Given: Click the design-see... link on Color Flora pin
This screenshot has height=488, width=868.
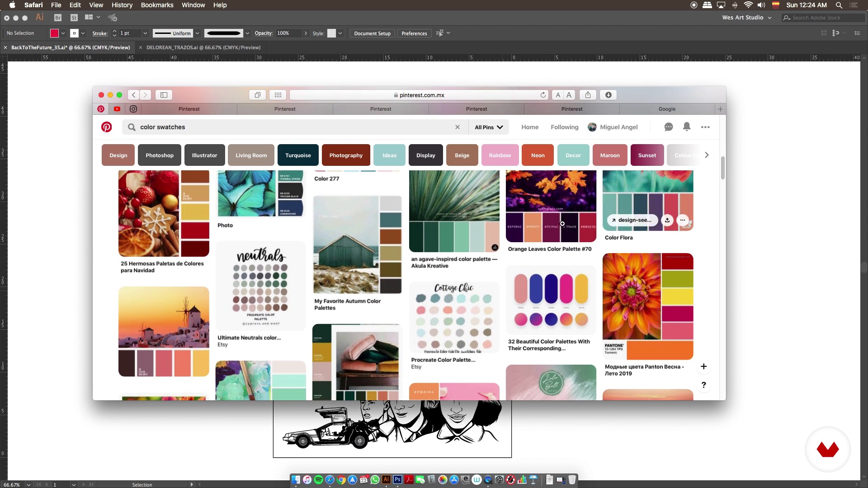Looking at the screenshot, I should pos(632,220).
